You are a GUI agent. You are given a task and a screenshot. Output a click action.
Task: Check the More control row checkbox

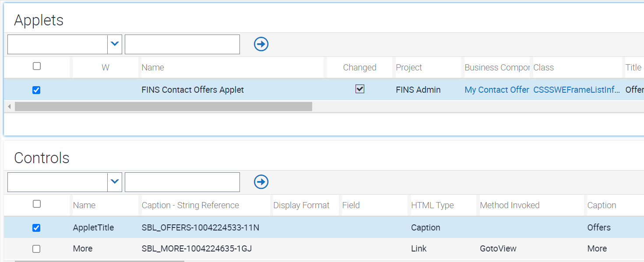pos(36,248)
